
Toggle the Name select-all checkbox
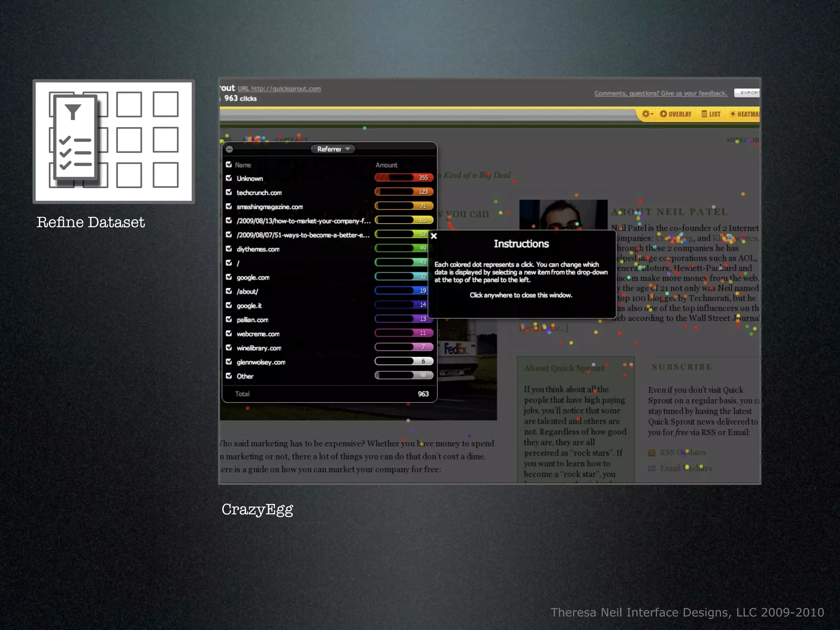point(229,164)
